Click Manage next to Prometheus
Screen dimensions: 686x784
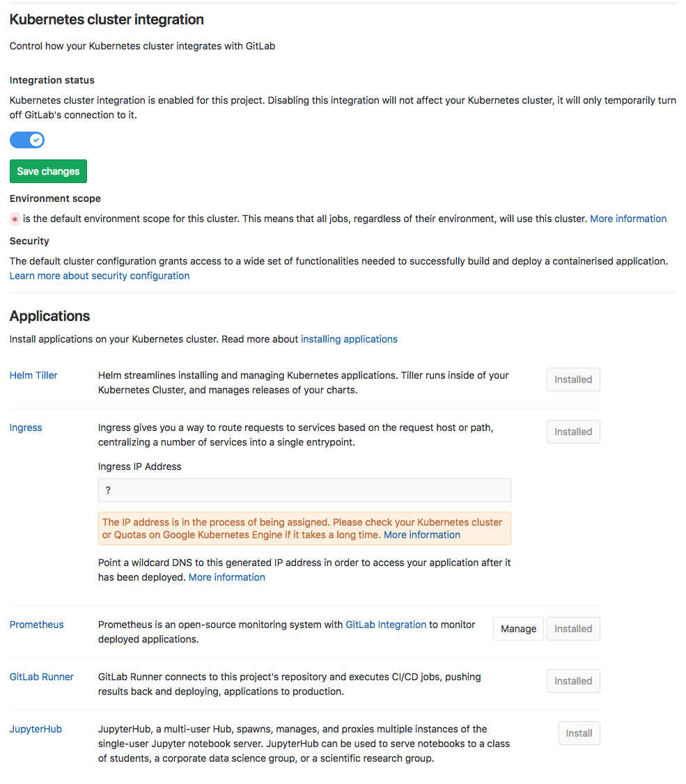[x=517, y=628]
